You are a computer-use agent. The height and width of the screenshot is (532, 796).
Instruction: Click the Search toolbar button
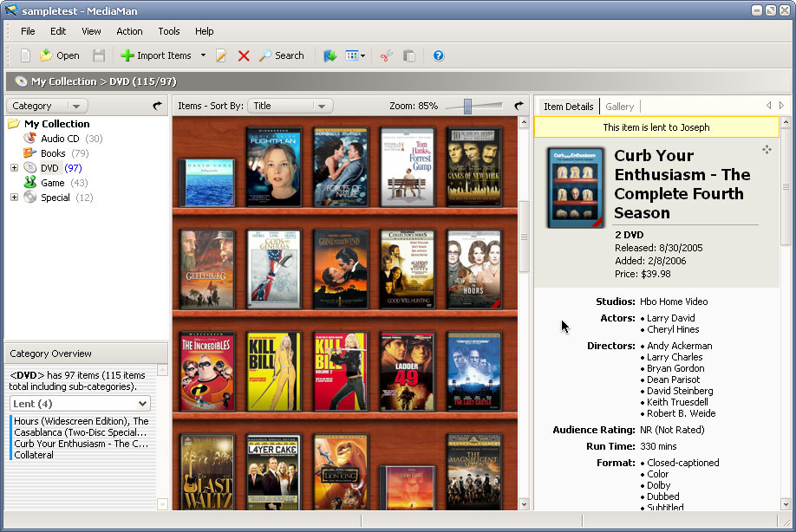tap(282, 55)
